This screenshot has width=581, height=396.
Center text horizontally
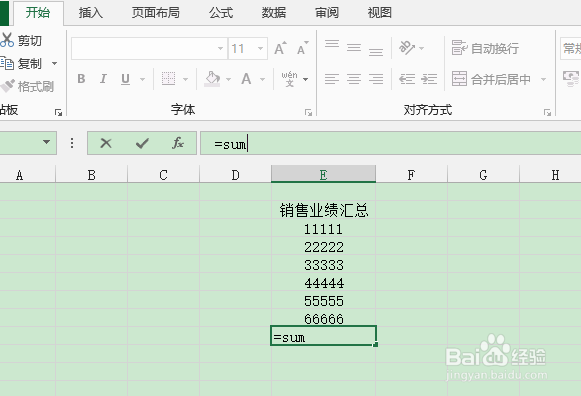coord(354,79)
